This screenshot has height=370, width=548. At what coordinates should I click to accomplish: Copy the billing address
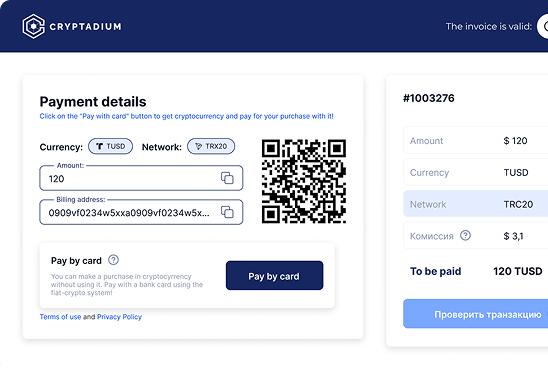tap(227, 212)
